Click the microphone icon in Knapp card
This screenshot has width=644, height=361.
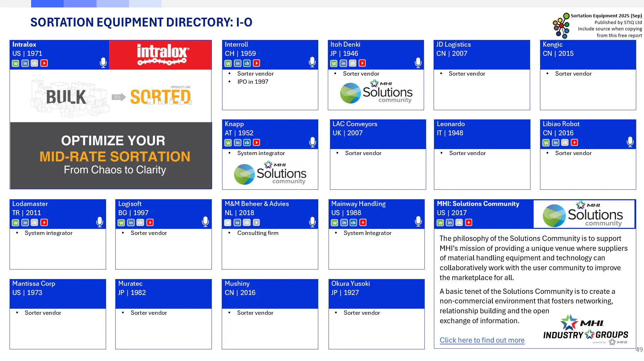click(312, 142)
